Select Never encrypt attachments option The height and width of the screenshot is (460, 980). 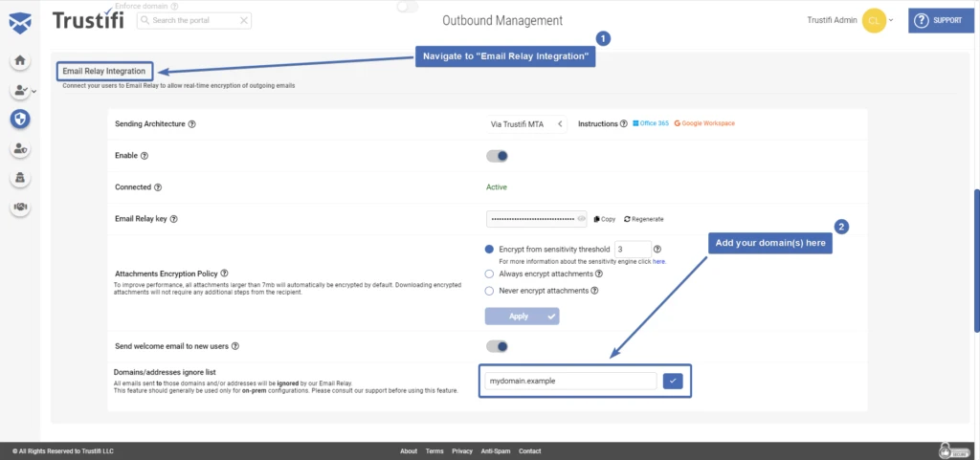(x=491, y=291)
